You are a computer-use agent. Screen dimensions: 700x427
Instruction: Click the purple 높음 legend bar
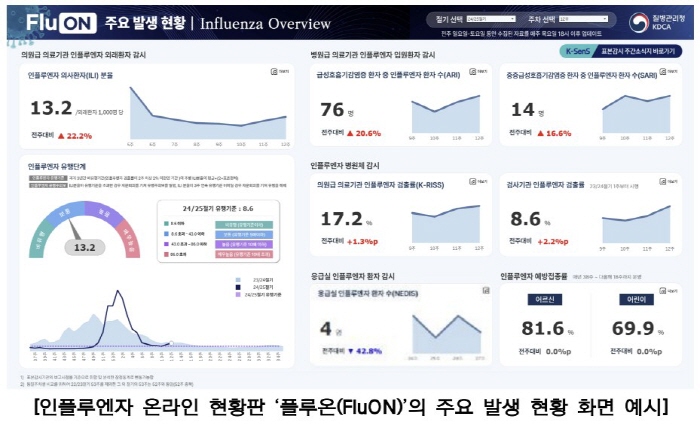coord(244,244)
